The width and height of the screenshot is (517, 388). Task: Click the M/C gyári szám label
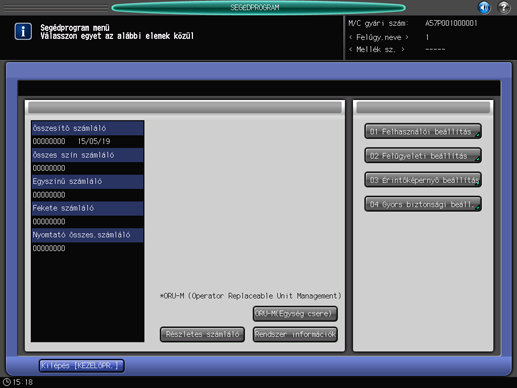pos(378,23)
